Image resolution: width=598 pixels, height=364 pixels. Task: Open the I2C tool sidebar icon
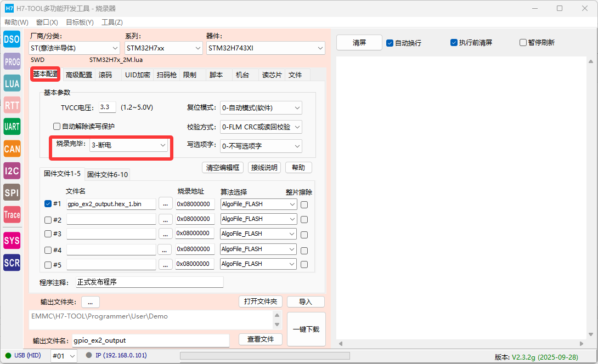(12, 170)
